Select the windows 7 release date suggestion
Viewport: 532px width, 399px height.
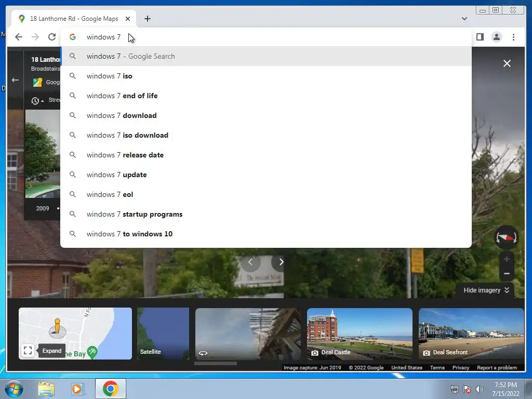[x=266, y=155]
